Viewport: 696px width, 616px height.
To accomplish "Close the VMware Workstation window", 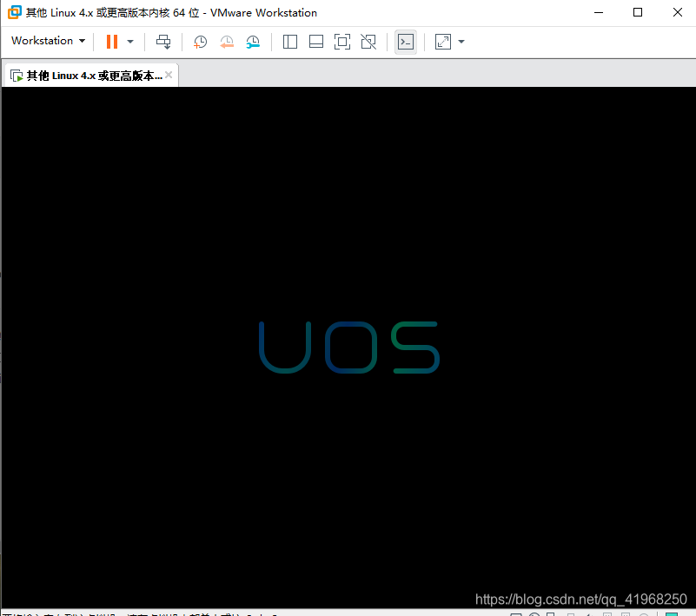I will pos(678,12).
